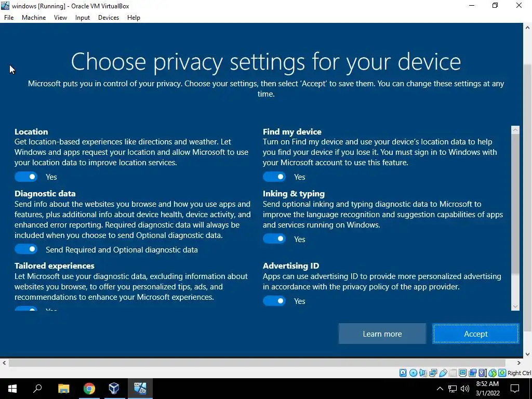Click the audio speaker indicator in VirtualBox status bar
Viewport: 532px width, 399px height.
click(423, 373)
